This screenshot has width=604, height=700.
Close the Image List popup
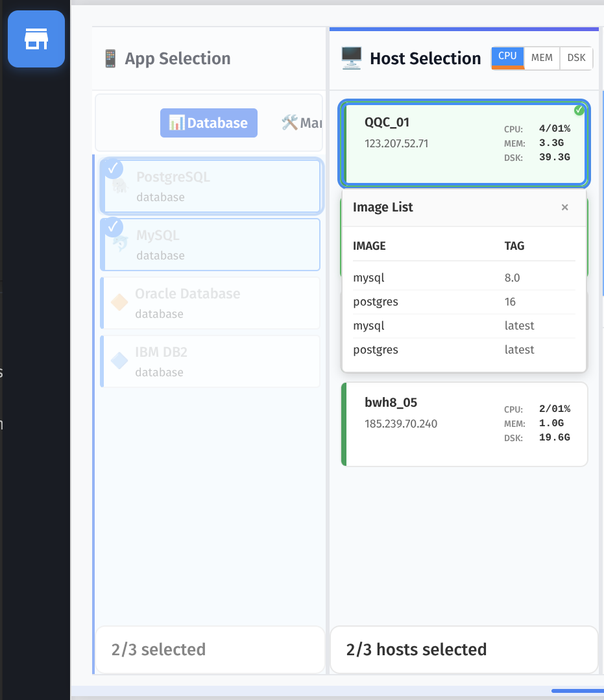pos(564,208)
